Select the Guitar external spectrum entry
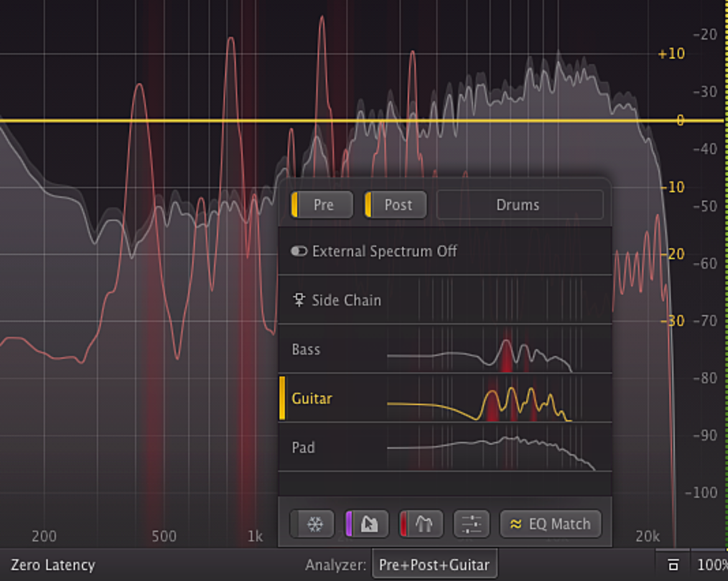 coord(445,399)
